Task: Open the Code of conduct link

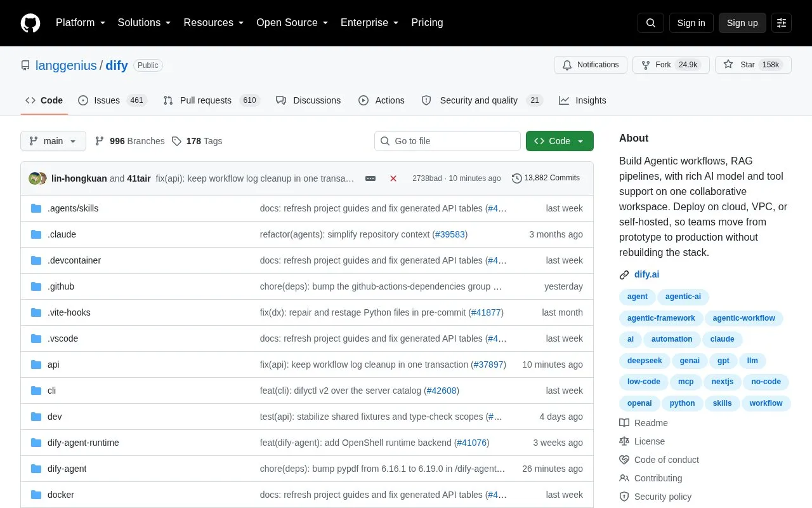Action: [659, 460]
